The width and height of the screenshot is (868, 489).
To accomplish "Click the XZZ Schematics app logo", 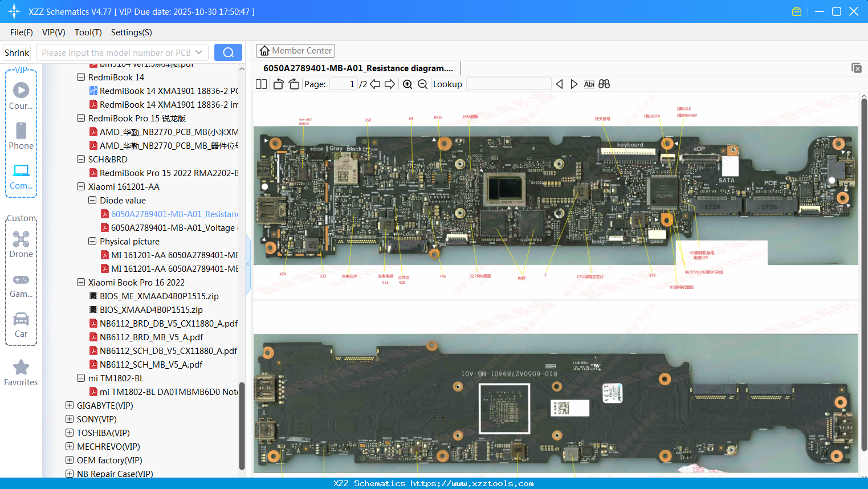I will point(14,11).
